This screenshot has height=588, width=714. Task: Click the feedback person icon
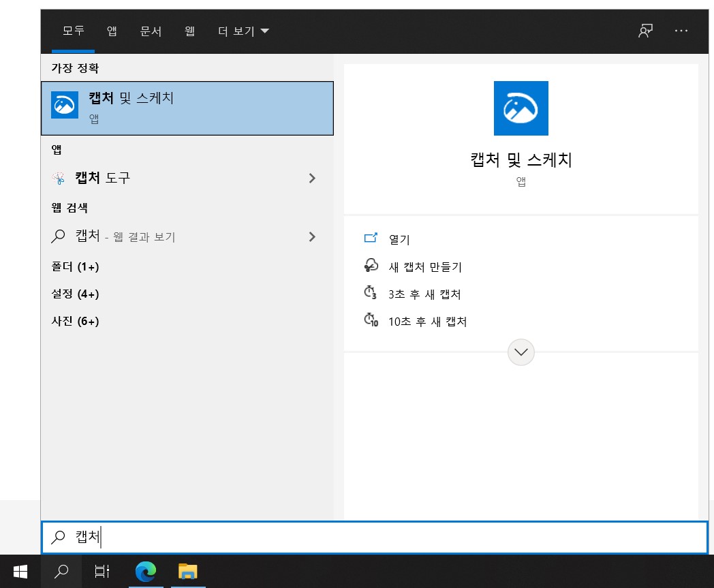click(645, 31)
